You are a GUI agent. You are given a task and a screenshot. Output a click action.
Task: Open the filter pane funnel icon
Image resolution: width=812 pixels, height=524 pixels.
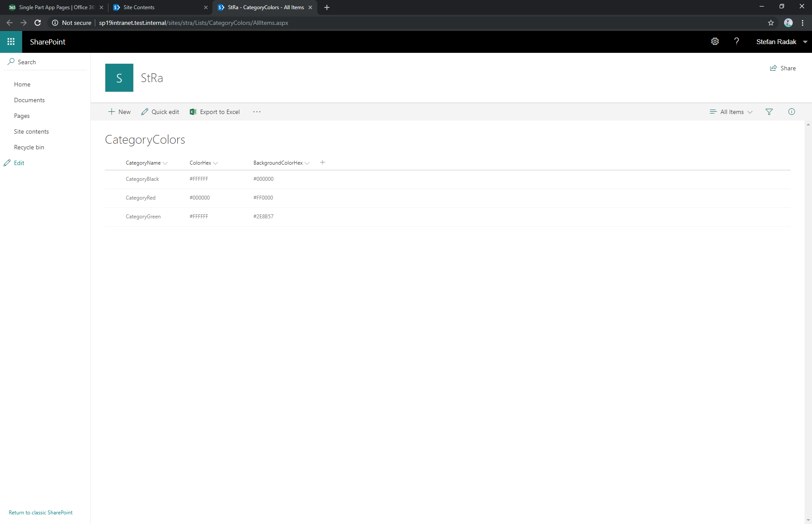[x=769, y=112]
